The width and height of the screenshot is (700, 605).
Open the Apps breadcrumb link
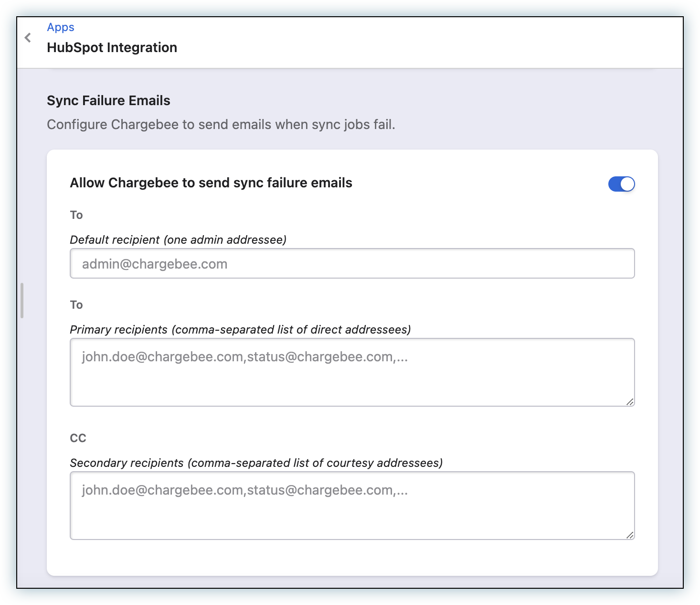click(x=61, y=27)
